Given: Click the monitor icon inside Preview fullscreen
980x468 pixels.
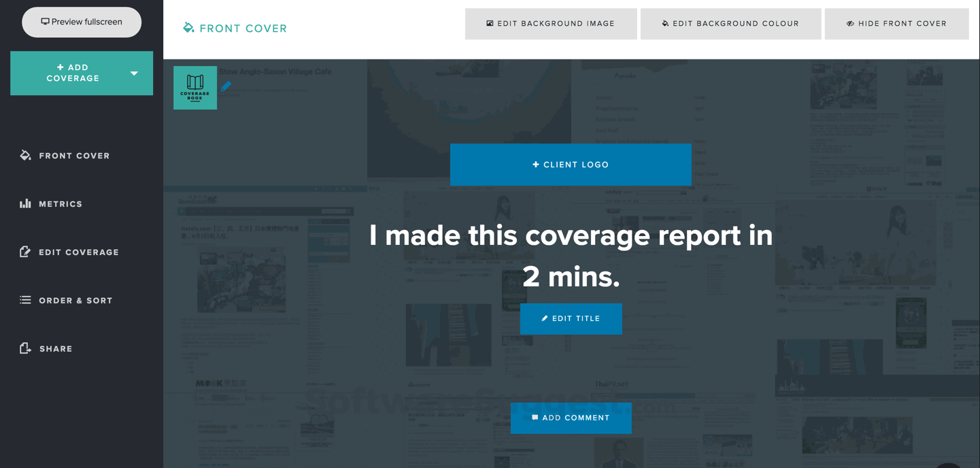Looking at the screenshot, I should pos(45,21).
